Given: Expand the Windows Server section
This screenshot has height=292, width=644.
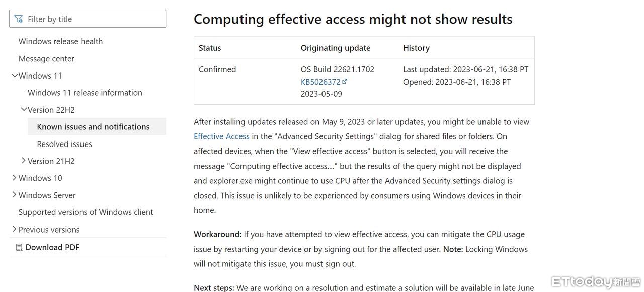Looking at the screenshot, I should (x=15, y=195).
